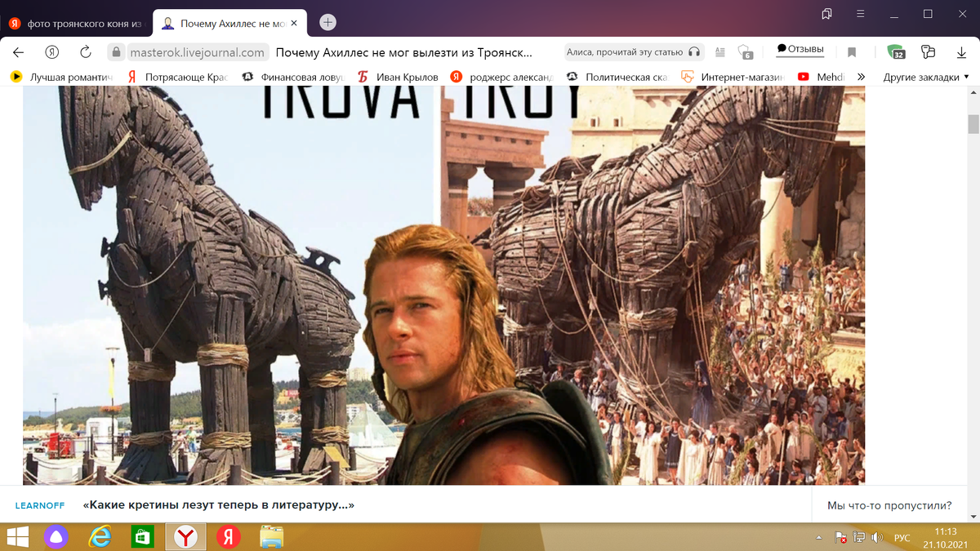This screenshot has height=551, width=980.
Task: Open the YouTube 'Mehdi' bookmark
Action: tap(822, 77)
